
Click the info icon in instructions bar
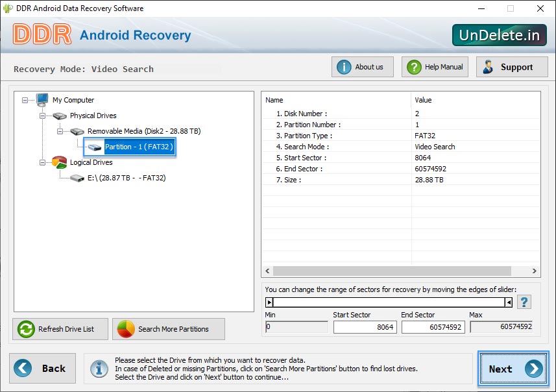[x=99, y=369]
